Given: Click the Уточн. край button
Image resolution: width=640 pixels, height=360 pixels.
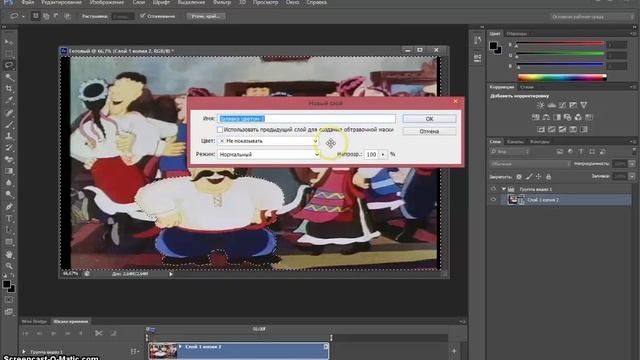Looking at the screenshot, I should point(206,16).
